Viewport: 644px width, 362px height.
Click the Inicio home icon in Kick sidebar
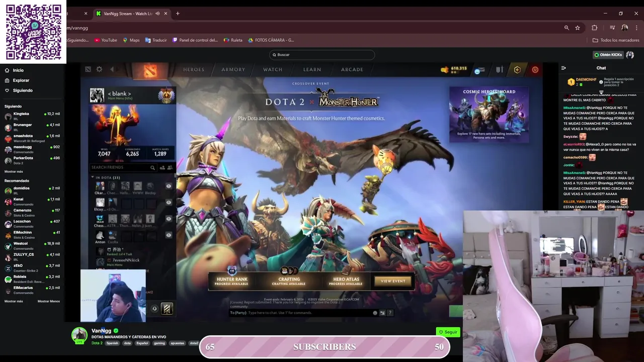7,70
